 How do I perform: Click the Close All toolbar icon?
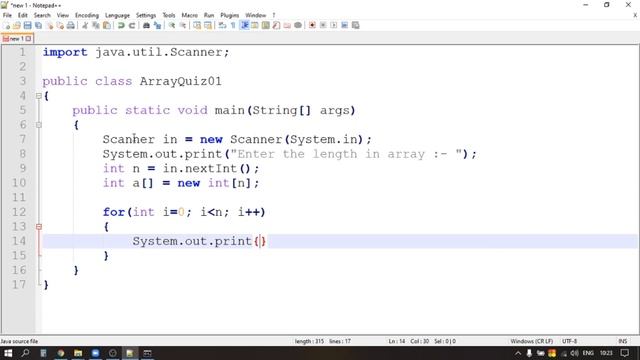[60, 25]
